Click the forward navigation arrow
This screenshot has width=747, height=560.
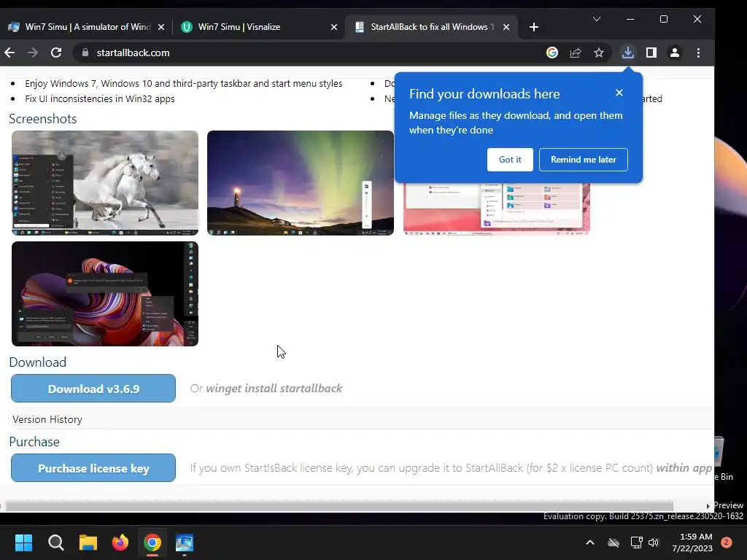(x=32, y=52)
